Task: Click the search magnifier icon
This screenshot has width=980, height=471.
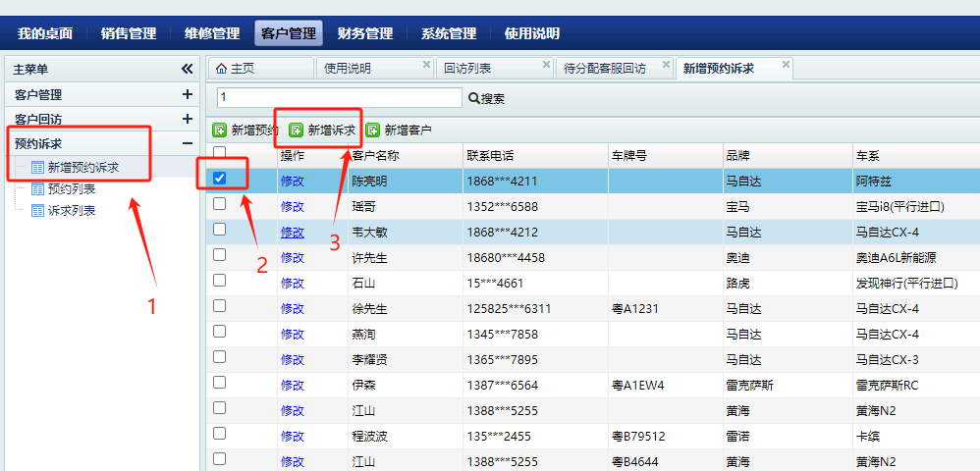Action: click(x=473, y=98)
